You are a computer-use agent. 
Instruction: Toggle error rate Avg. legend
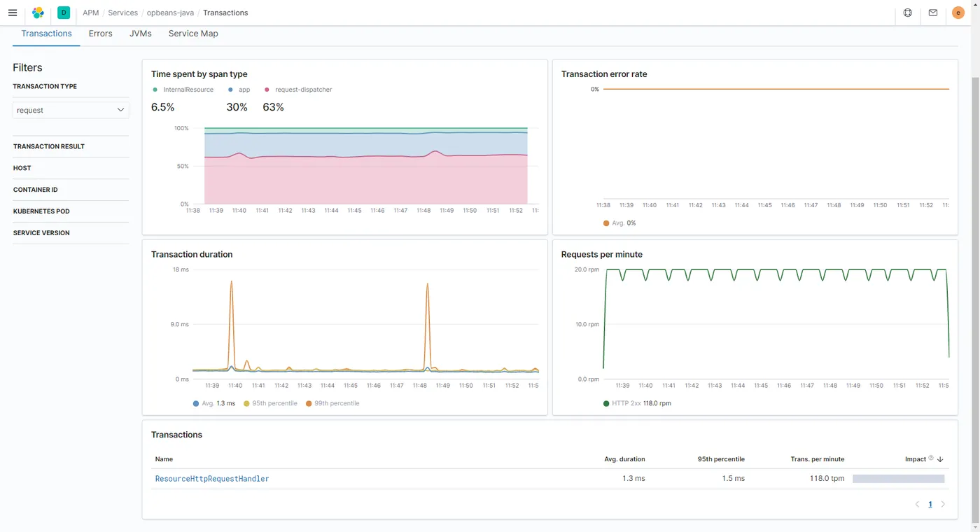click(x=619, y=223)
